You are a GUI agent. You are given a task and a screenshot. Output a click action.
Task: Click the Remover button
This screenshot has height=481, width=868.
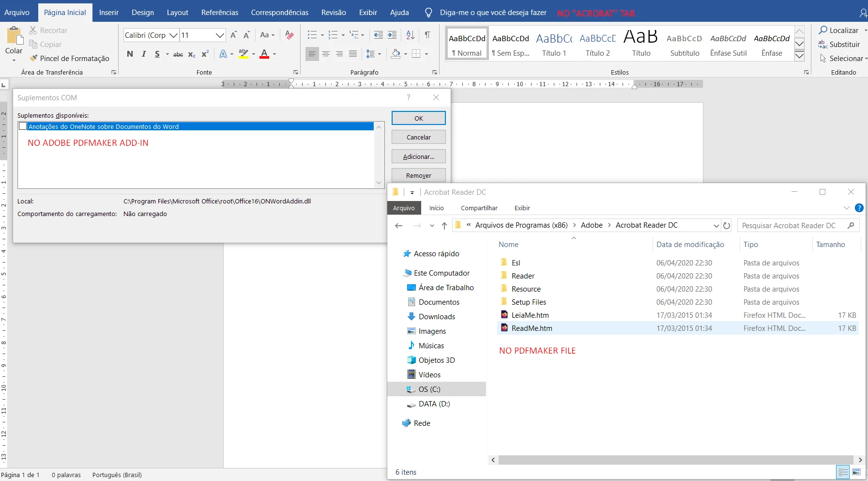tap(419, 176)
